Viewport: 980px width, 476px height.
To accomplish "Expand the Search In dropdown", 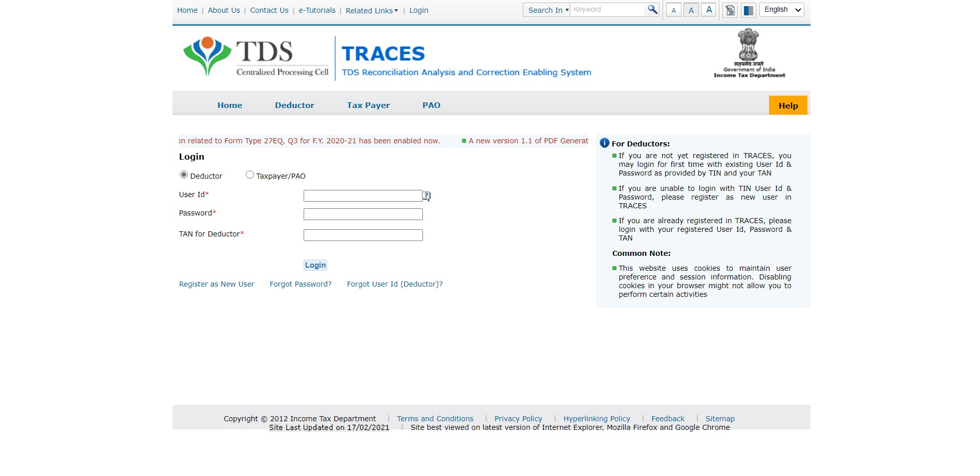I will [x=547, y=10].
